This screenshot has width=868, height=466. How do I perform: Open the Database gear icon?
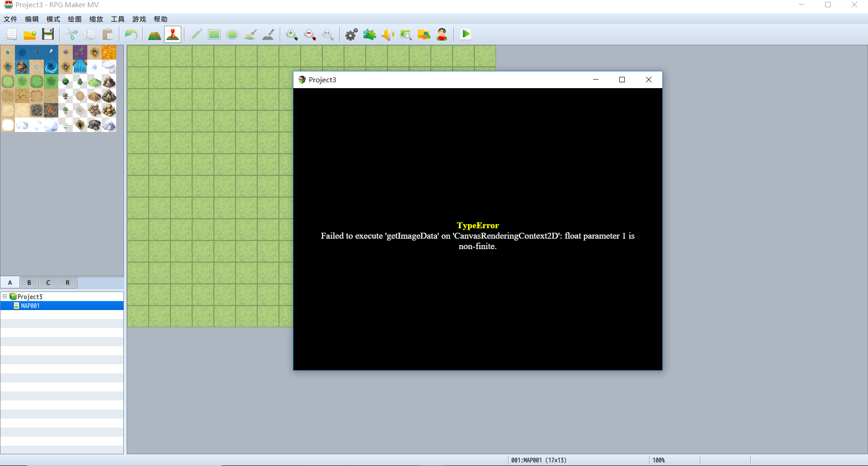352,34
